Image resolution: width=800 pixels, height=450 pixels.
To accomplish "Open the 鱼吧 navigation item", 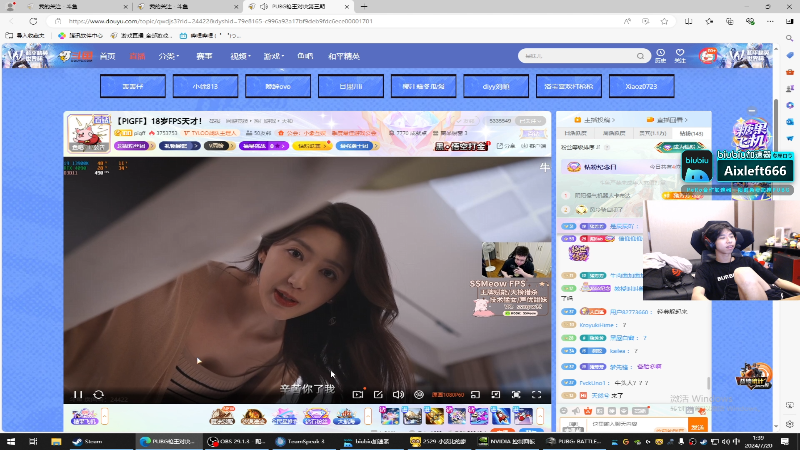I will (x=305, y=56).
